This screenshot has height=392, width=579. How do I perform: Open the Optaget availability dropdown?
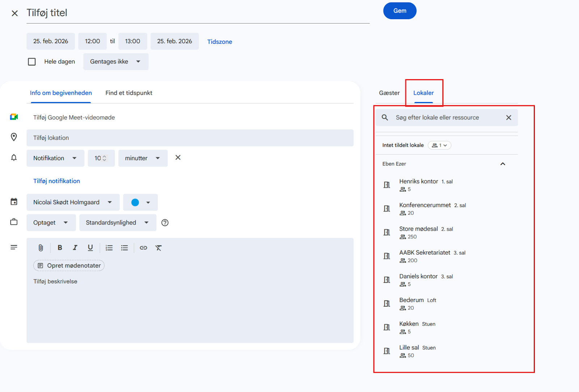51,223
